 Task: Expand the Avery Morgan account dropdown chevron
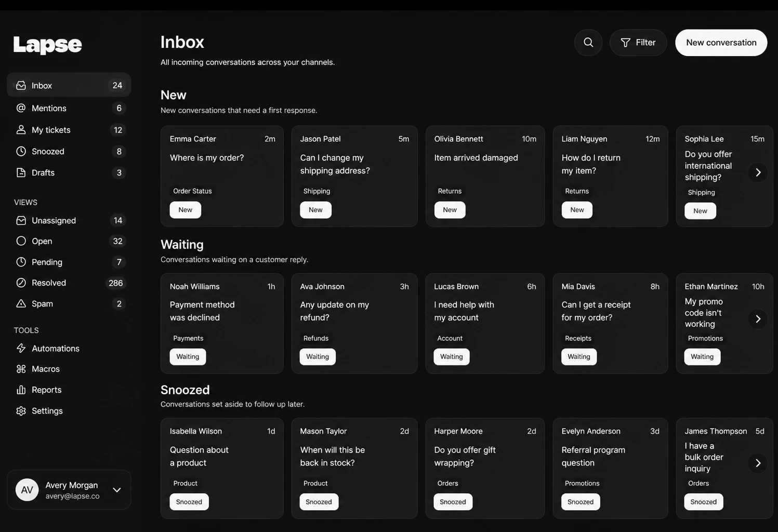(117, 490)
